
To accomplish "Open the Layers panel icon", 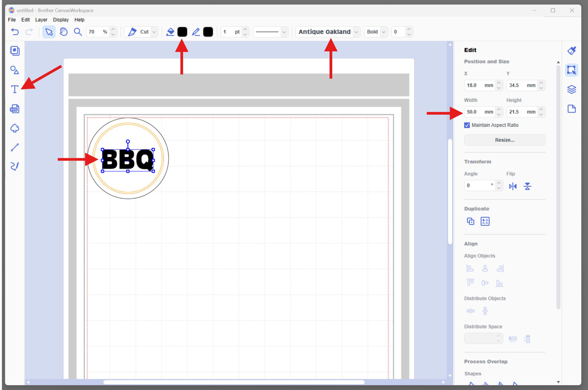I will pyautogui.click(x=572, y=89).
